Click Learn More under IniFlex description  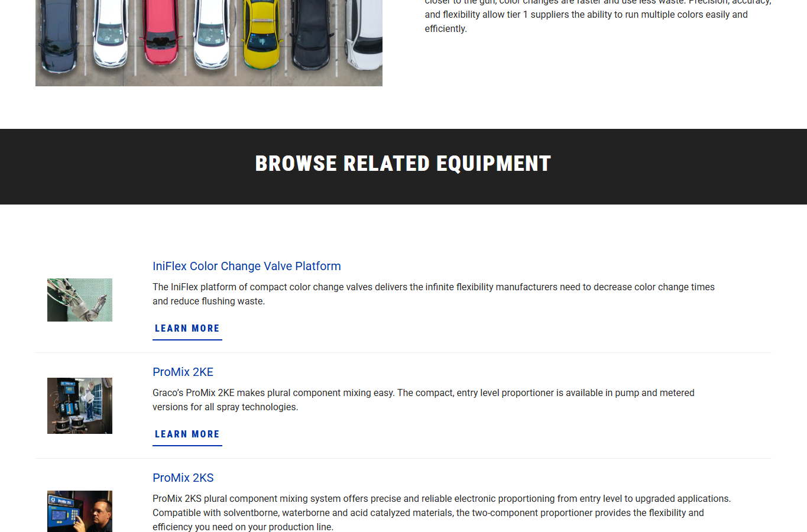tap(187, 329)
